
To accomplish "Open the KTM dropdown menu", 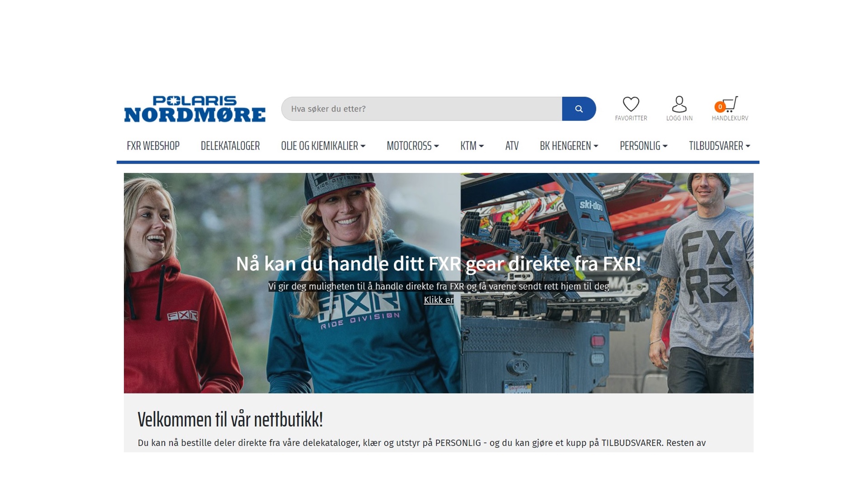I will click(472, 146).
